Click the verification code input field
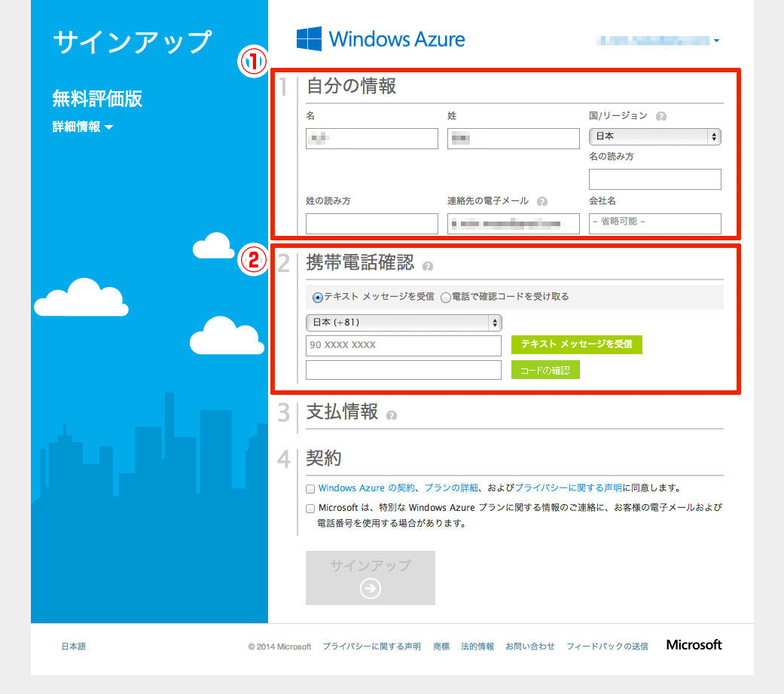784x694 pixels. [404, 370]
